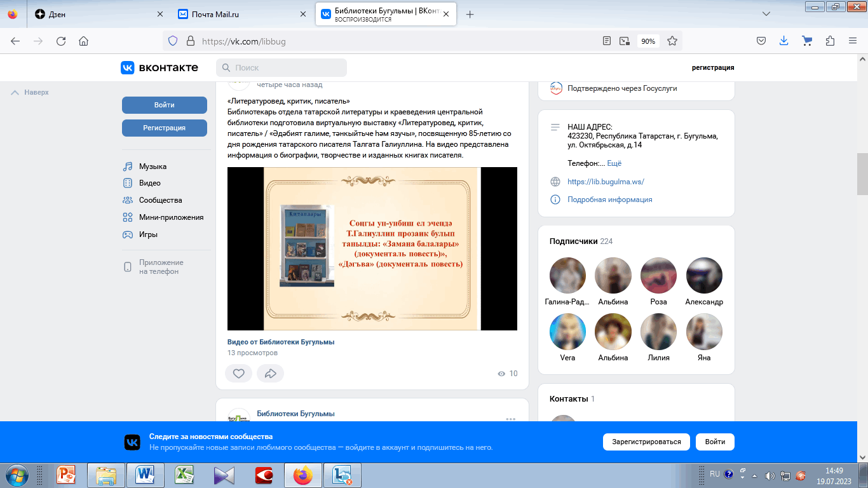Go to browser home page
868x488 pixels.
pos(83,41)
